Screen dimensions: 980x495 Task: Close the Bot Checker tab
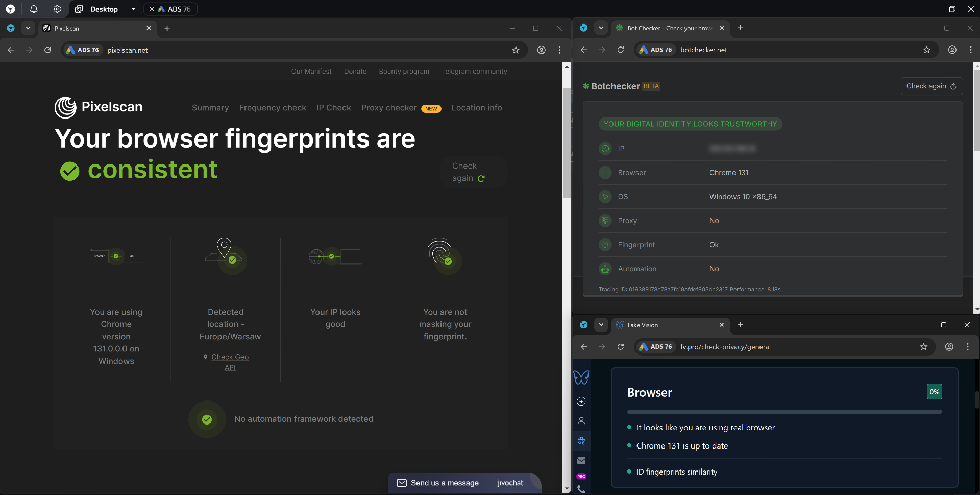(722, 28)
